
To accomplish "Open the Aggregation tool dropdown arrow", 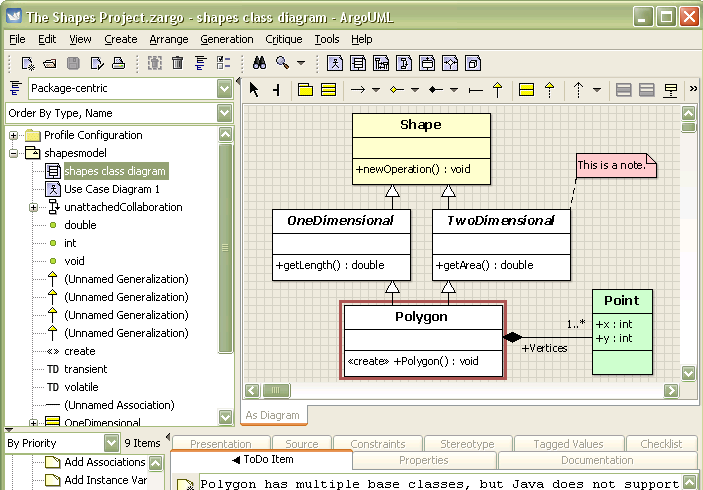I will (415, 90).
